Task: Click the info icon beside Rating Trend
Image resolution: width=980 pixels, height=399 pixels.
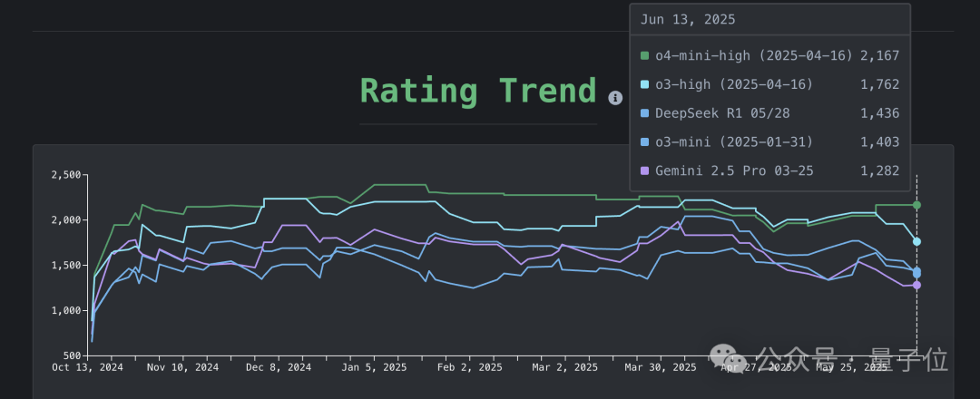Action: pos(615,98)
